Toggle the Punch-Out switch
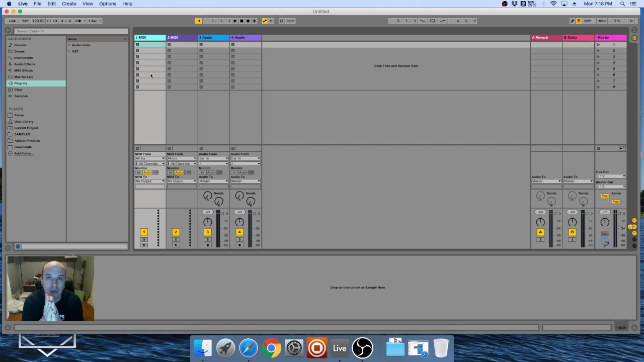Image resolution: width=644 pixels, height=362 pixels. (x=442, y=21)
